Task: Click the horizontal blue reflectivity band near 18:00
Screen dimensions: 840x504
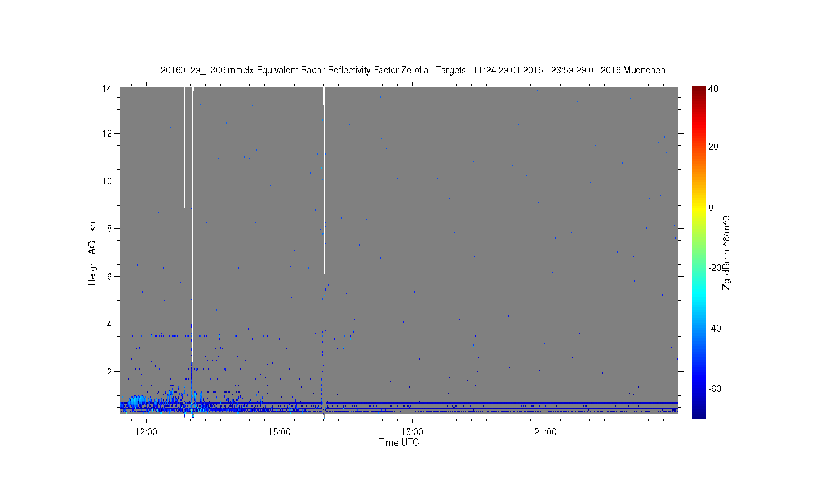Action: (413, 403)
